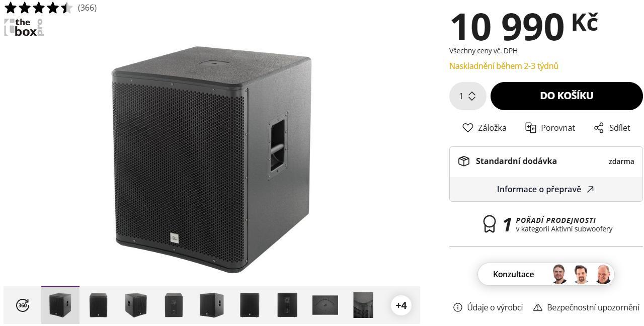Open the Konzultace advisors button
This screenshot has height=326, width=644.
[546, 274]
